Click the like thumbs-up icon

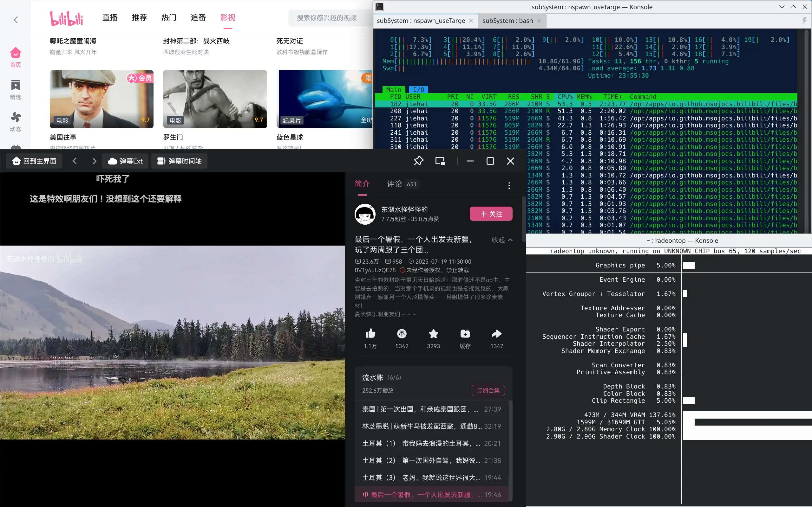coord(370,334)
